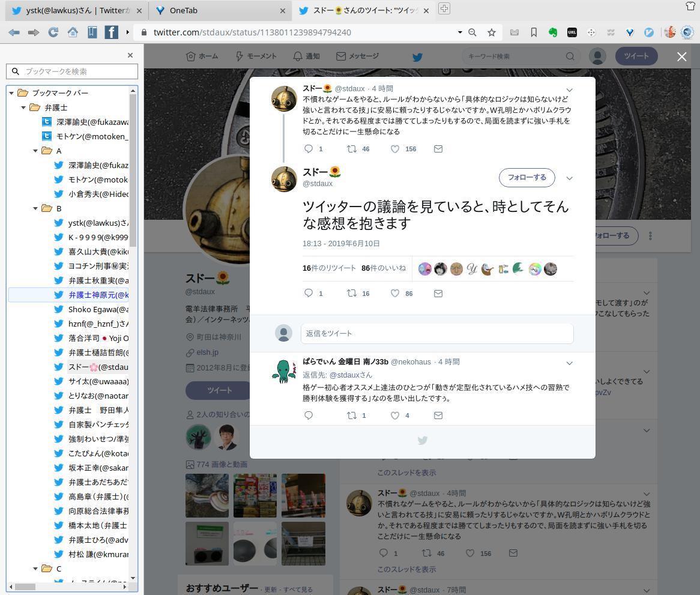This screenshot has width=700, height=595.
Task: Collapse the A folder in bookmarks tree
Action: (35, 151)
